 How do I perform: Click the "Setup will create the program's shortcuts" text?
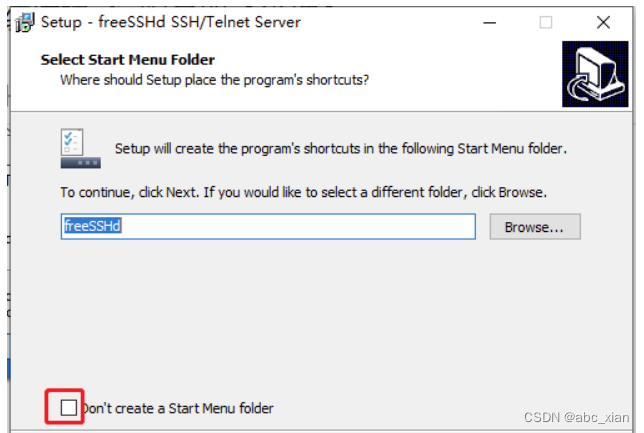(340, 149)
